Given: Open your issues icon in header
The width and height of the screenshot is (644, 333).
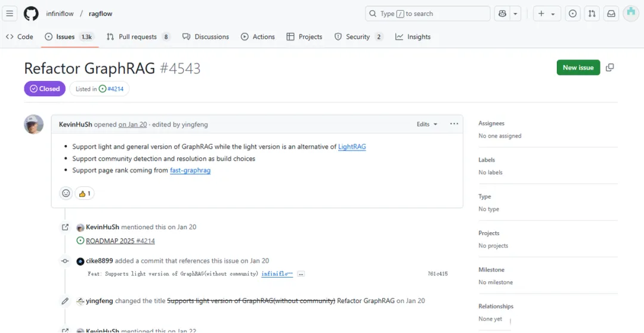Looking at the screenshot, I should (x=572, y=14).
